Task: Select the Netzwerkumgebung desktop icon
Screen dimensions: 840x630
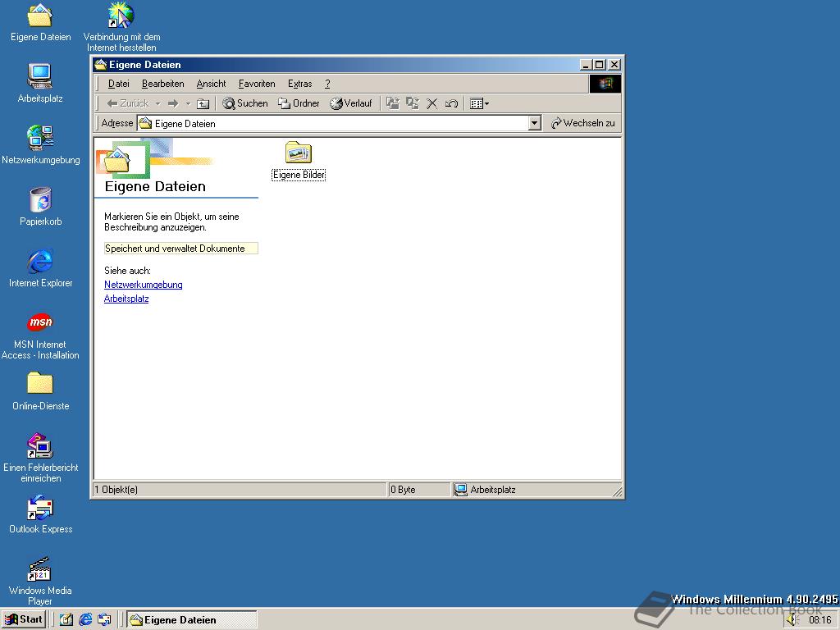Action: (41, 144)
